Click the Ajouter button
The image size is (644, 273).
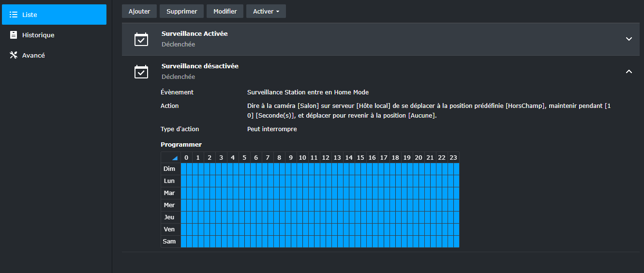[139, 11]
